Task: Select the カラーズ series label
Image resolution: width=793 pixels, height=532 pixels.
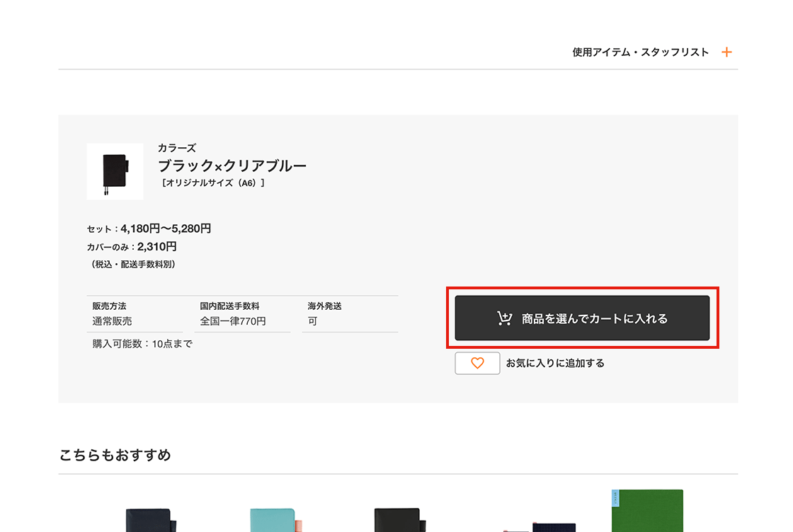Action: pos(177,148)
